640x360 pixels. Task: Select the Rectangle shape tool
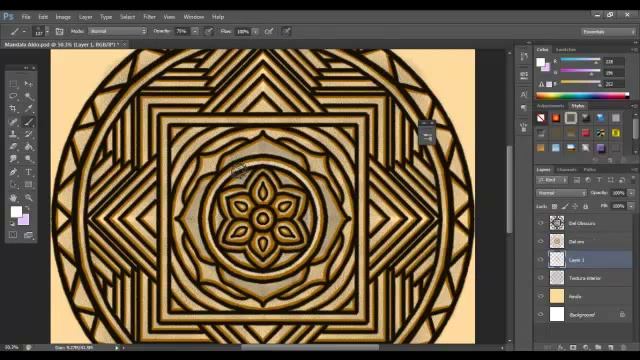point(28,184)
